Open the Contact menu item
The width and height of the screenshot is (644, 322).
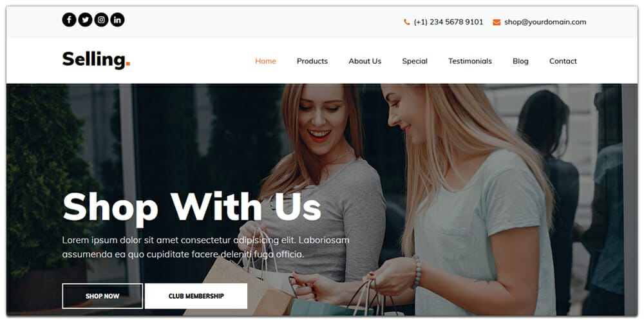coord(563,61)
